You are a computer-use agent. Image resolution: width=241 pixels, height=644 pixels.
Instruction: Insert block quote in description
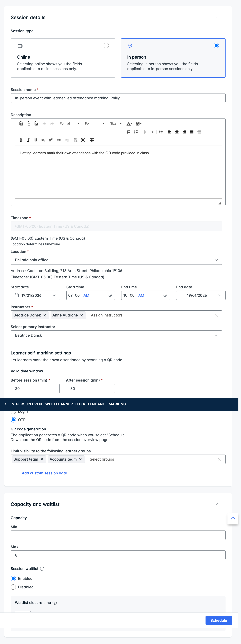point(161,132)
